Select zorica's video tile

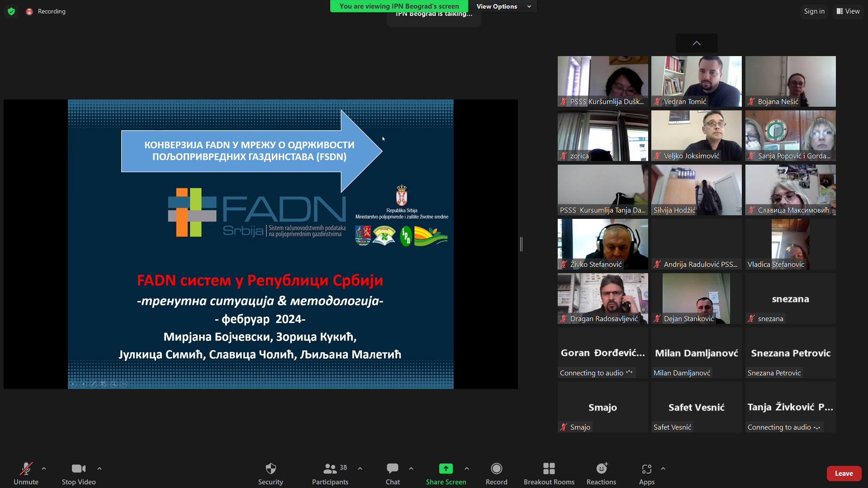coord(603,136)
